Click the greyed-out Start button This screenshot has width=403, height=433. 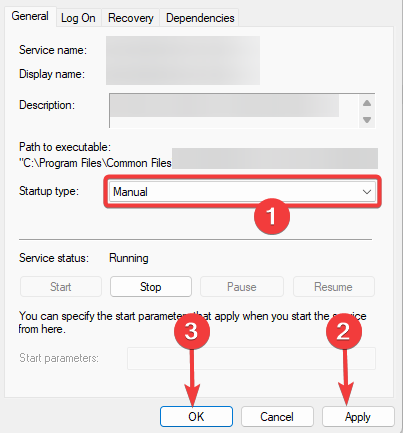pos(61,287)
